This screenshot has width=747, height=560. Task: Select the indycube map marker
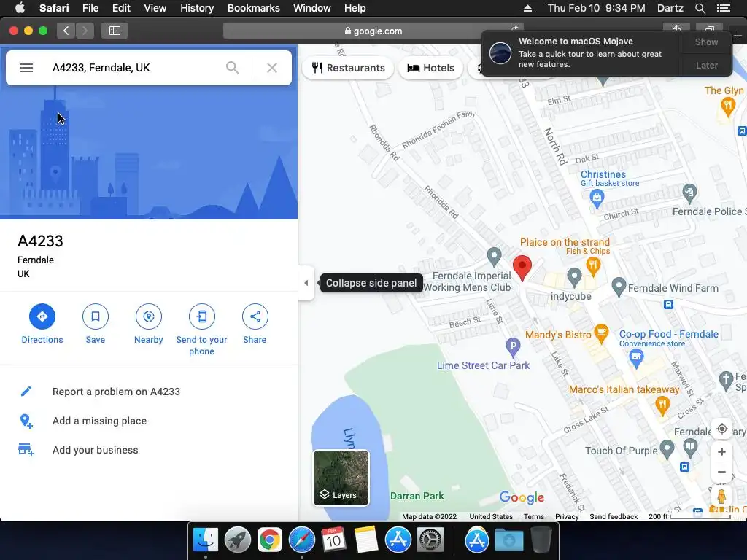click(574, 276)
